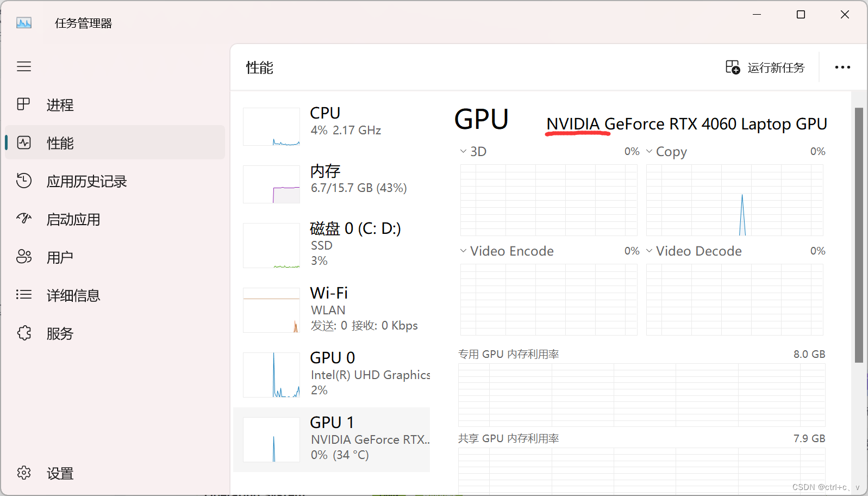
Task: Click the Video Decode usage graph
Action: click(735, 300)
